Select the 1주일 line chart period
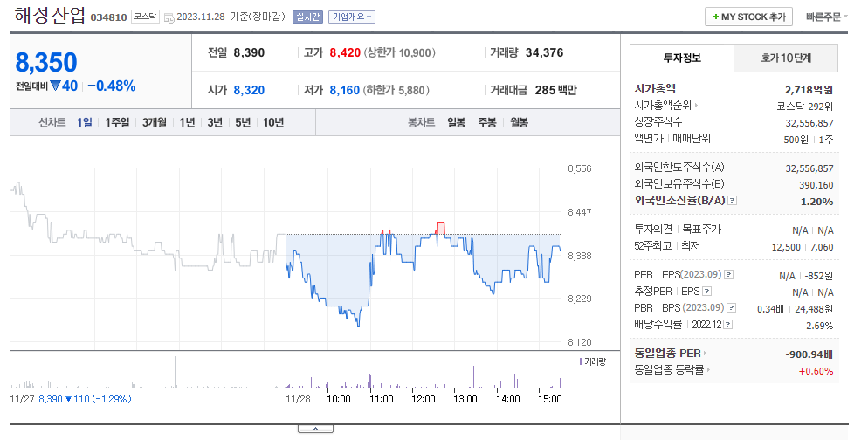 pos(117,122)
